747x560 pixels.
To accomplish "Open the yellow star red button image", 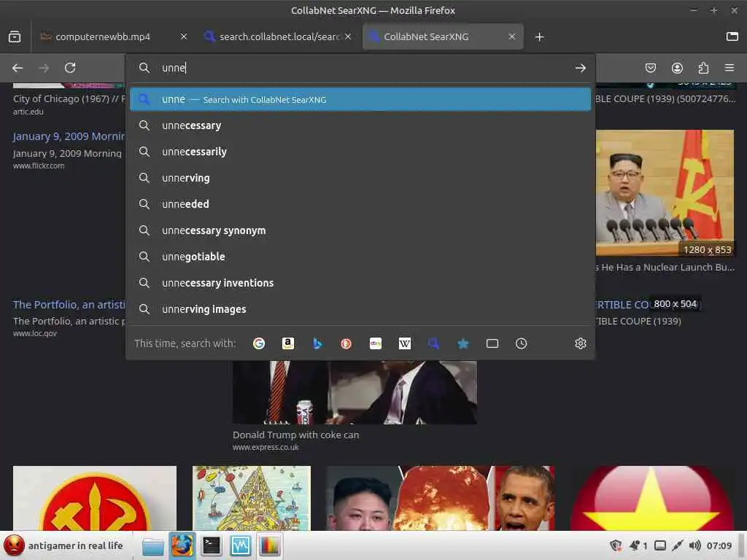I will (651, 498).
